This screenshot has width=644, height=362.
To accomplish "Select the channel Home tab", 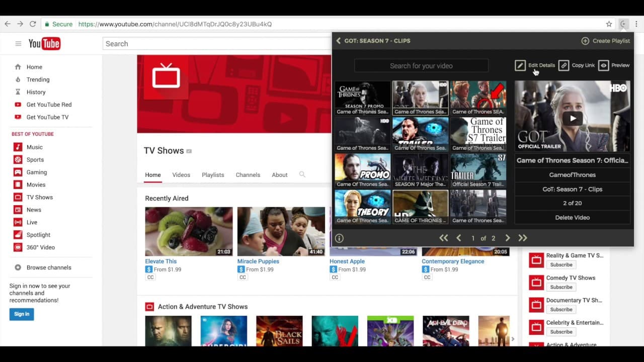I will pos(153,175).
